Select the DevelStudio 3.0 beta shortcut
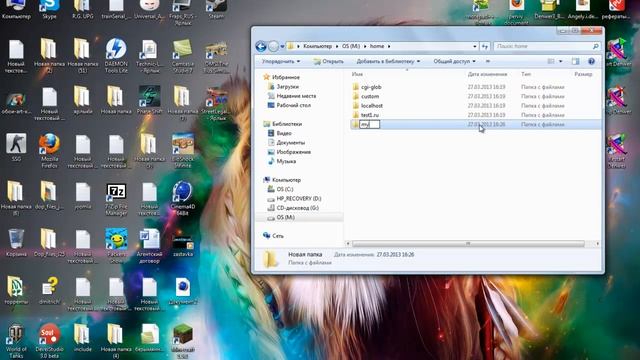 pyautogui.click(x=49, y=341)
